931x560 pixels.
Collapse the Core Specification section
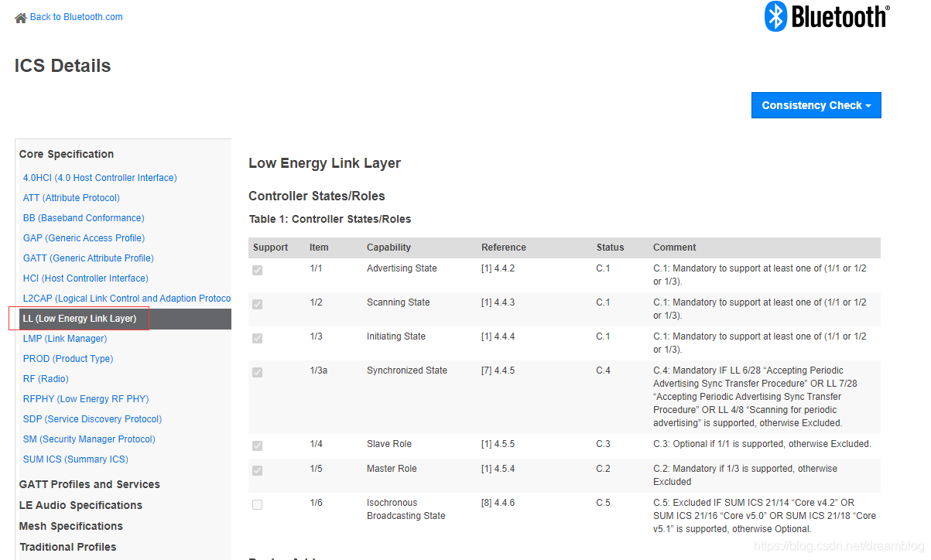(x=67, y=154)
